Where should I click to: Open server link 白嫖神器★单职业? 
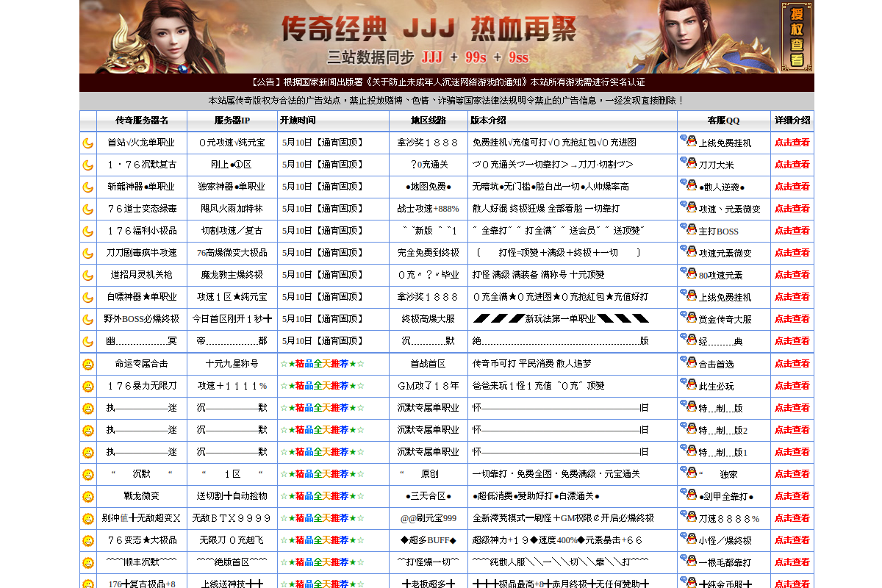tap(141, 297)
